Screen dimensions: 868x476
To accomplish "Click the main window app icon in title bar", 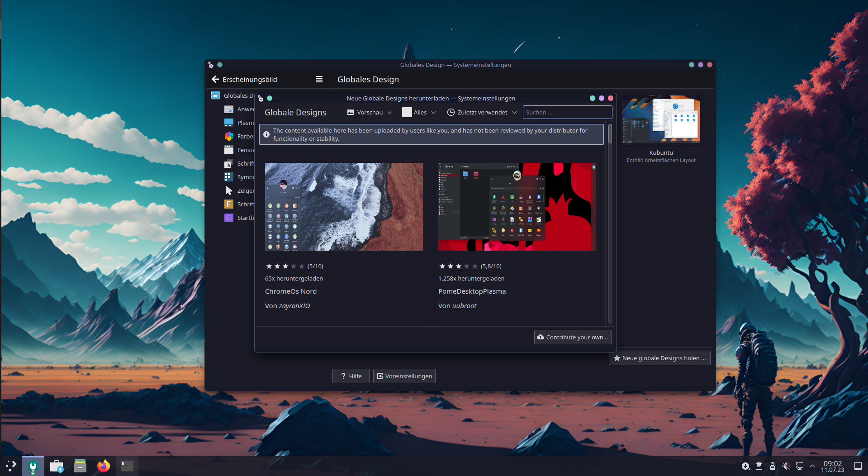I will click(x=211, y=65).
